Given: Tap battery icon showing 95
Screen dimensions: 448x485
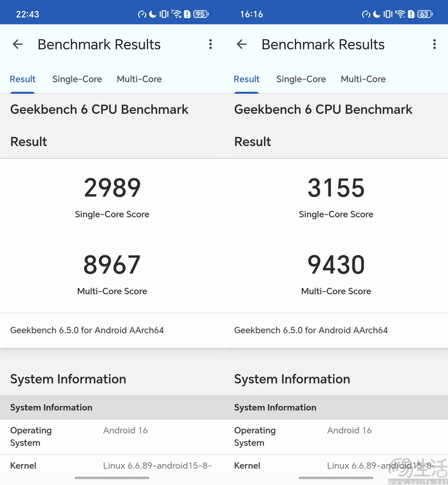Looking at the screenshot, I should tap(201, 14).
